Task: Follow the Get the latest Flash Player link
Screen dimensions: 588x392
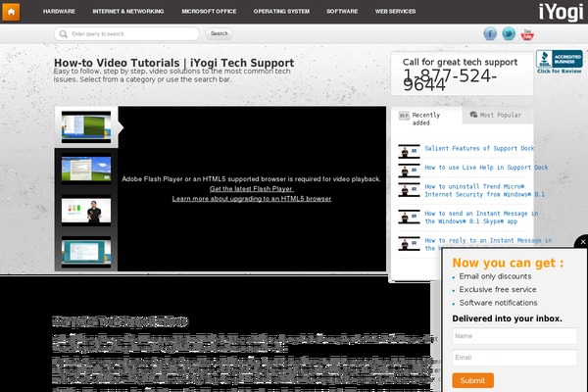Action: point(251,189)
